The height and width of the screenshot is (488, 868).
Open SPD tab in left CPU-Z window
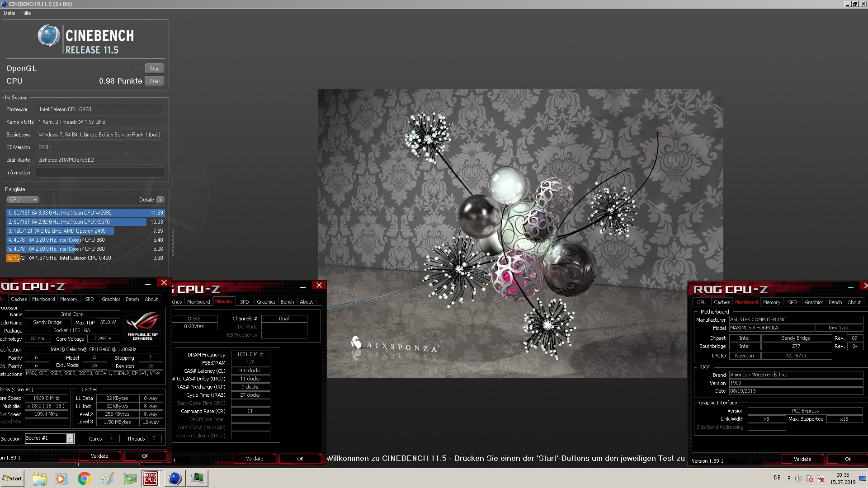(90, 299)
